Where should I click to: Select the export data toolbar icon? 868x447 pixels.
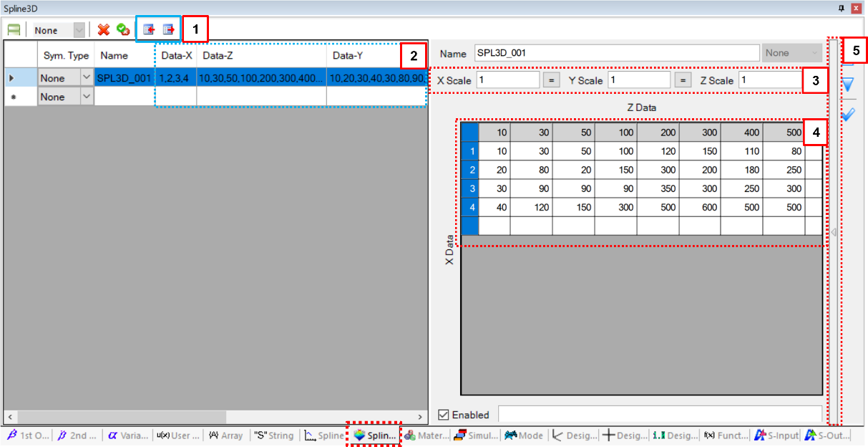169,29
